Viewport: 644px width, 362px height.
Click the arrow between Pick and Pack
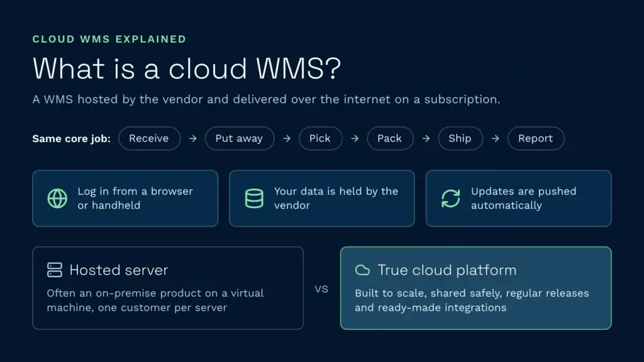pyautogui.click(x=355, y=139)
